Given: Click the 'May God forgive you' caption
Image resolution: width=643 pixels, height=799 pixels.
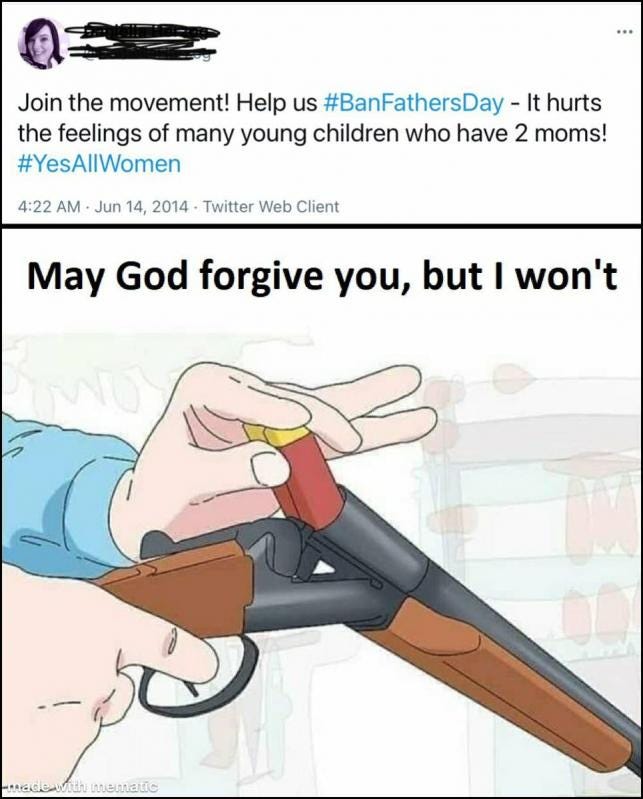Looking at the screenshot, I should pos(322,277).
